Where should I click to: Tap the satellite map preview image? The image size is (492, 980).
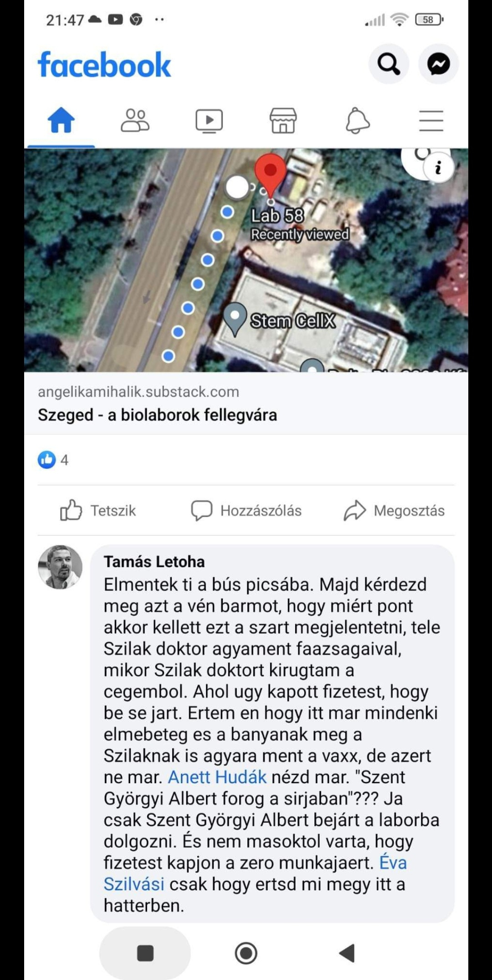point(246,260)
